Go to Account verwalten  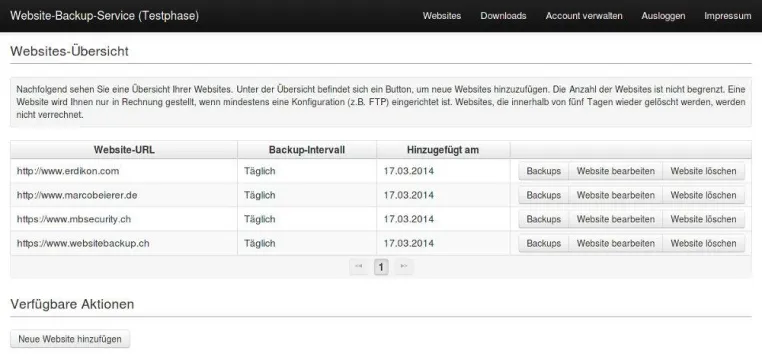click(584, 16)
